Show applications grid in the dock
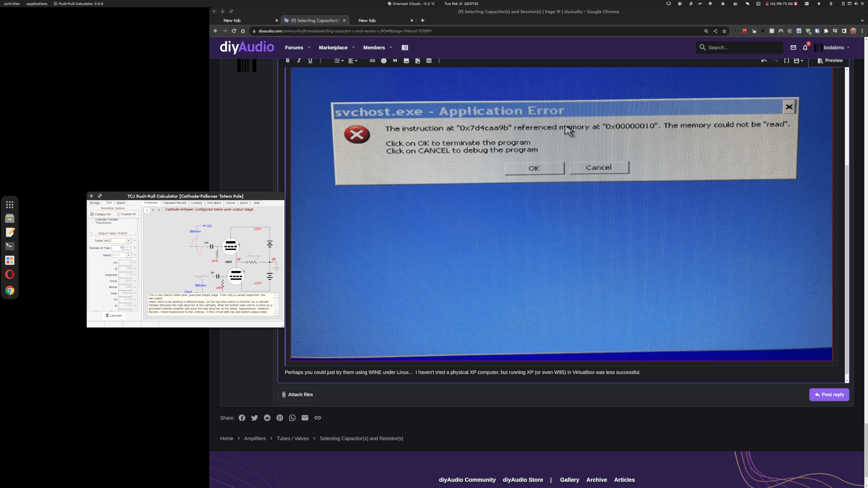This screenshot has width=868, height=488. (x=9, y=205)
